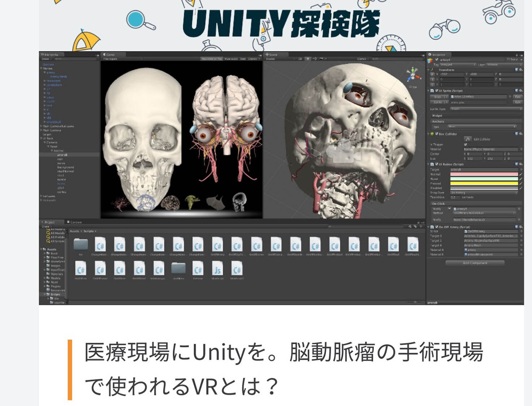Image resolution: width=532 pixels, height=406 pixels.
Task: Open the Layer dropdown in Inspector
Action: [505, 65]
